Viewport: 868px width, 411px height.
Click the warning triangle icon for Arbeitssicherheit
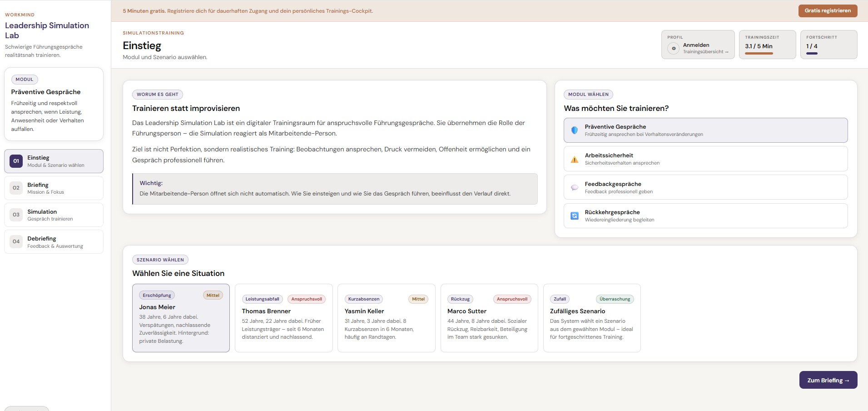[x=575, y=159]
